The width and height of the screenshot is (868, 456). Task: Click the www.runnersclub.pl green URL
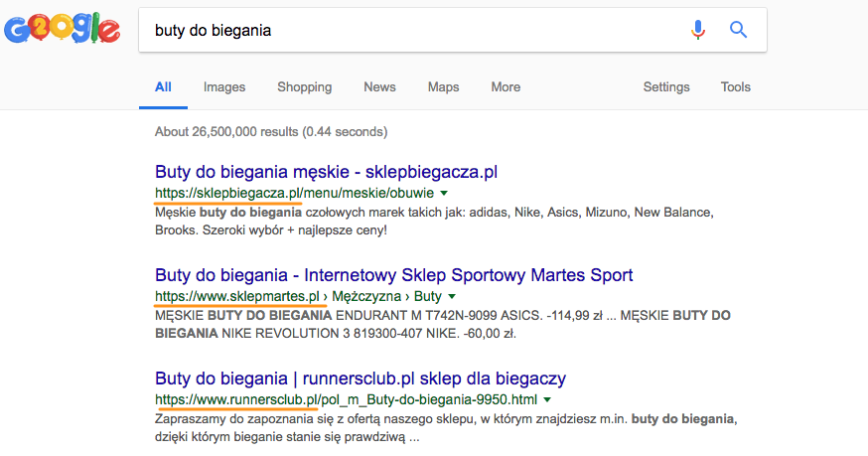(346, 399)
